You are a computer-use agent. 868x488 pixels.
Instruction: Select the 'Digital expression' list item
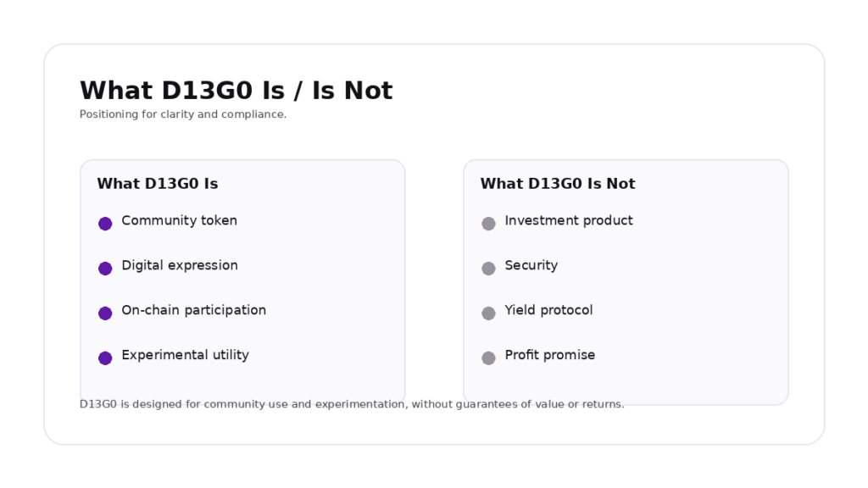pyautogui.click(x=179, y=266)
